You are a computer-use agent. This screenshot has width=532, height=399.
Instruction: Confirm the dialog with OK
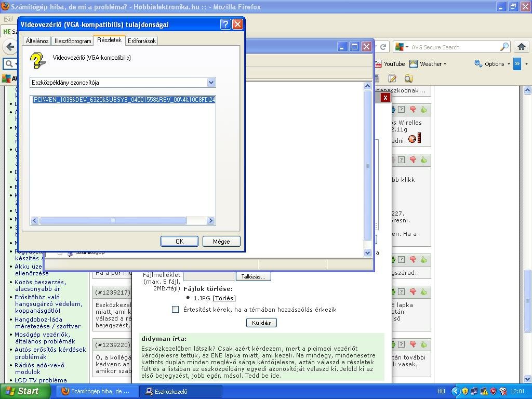[x=179, y=241]
